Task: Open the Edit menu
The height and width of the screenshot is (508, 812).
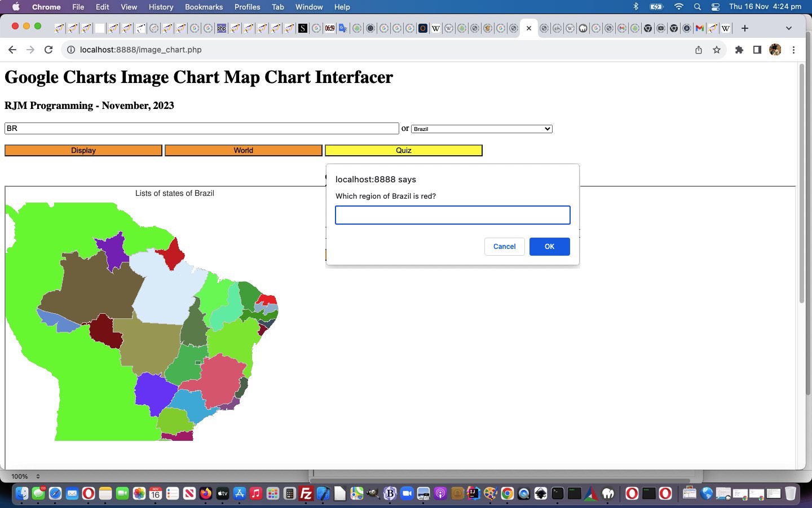Action: pos(103,7)
